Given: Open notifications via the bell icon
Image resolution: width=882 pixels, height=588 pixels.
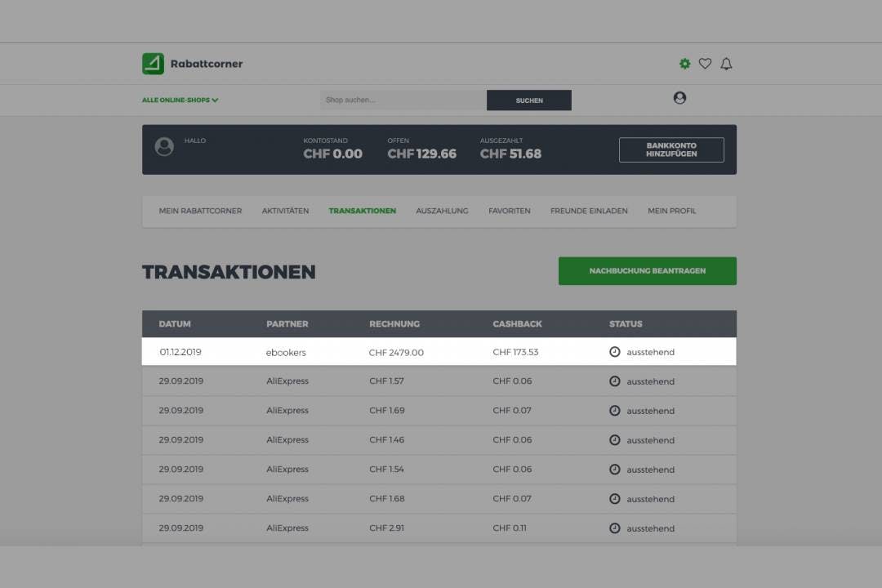Looking at the screenshot, I should [x=726, y=63].
